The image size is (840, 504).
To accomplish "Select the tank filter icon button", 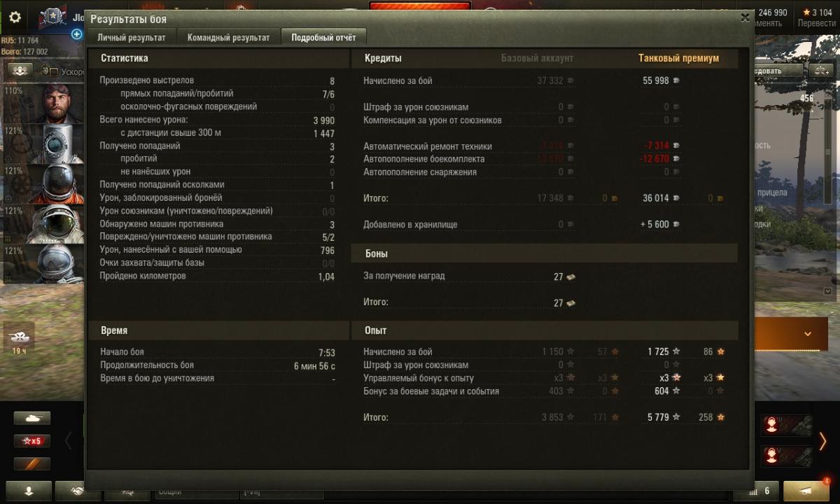I will [32, 418].
